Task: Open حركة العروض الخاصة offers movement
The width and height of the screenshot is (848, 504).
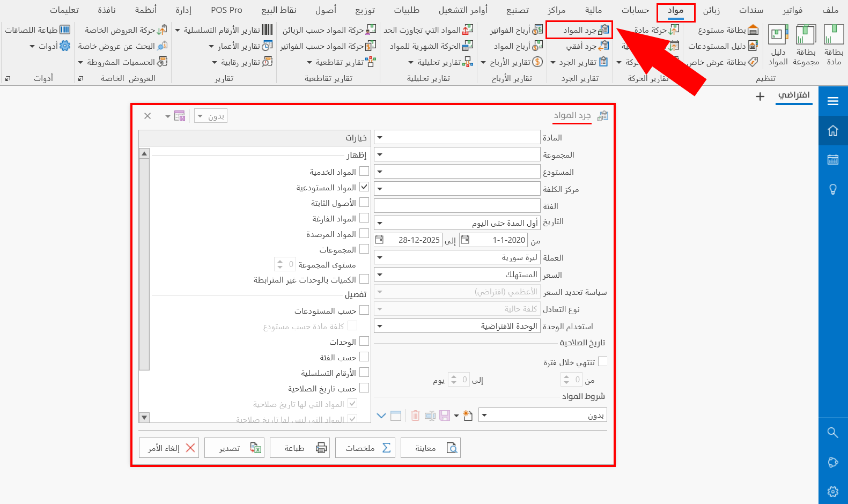Action: 126,30
